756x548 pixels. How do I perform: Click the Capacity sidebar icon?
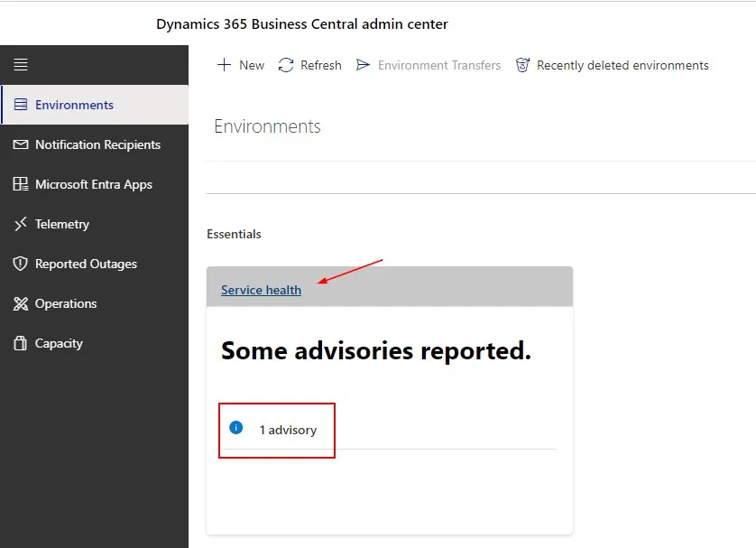click(x=21, y=343)
